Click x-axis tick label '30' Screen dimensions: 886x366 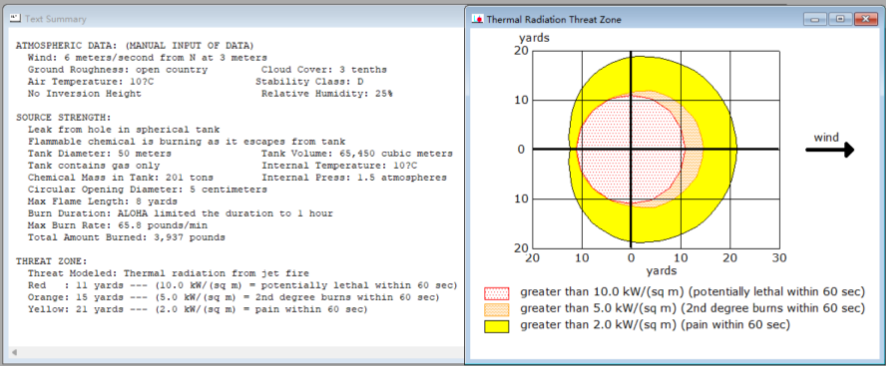pos(780,258)
